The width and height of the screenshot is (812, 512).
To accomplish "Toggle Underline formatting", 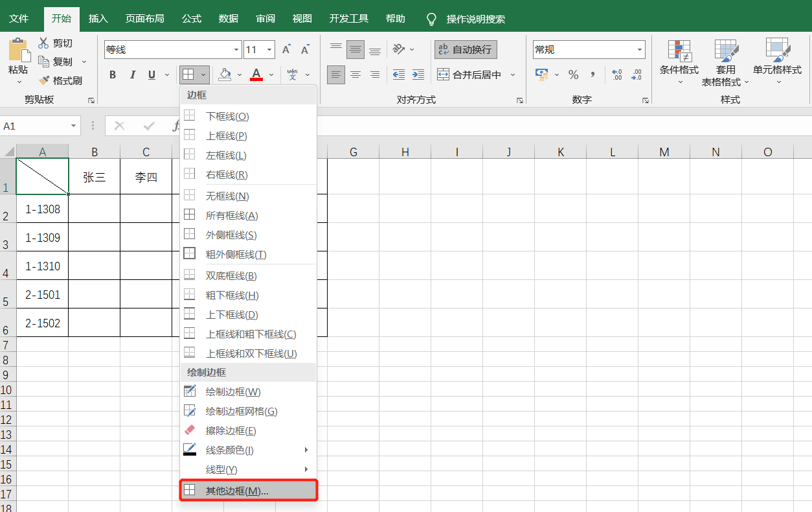I will tap(152, 75).
